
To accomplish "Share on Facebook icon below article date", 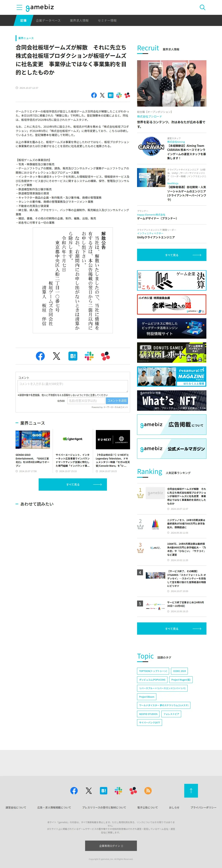I will (94, 95).
